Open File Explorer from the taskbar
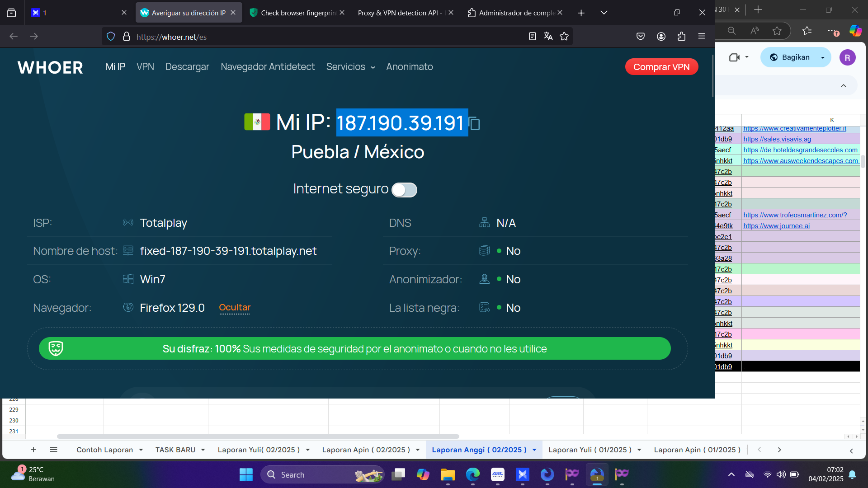The width and height of the screenshot is (868, 488). pos(448,474)
